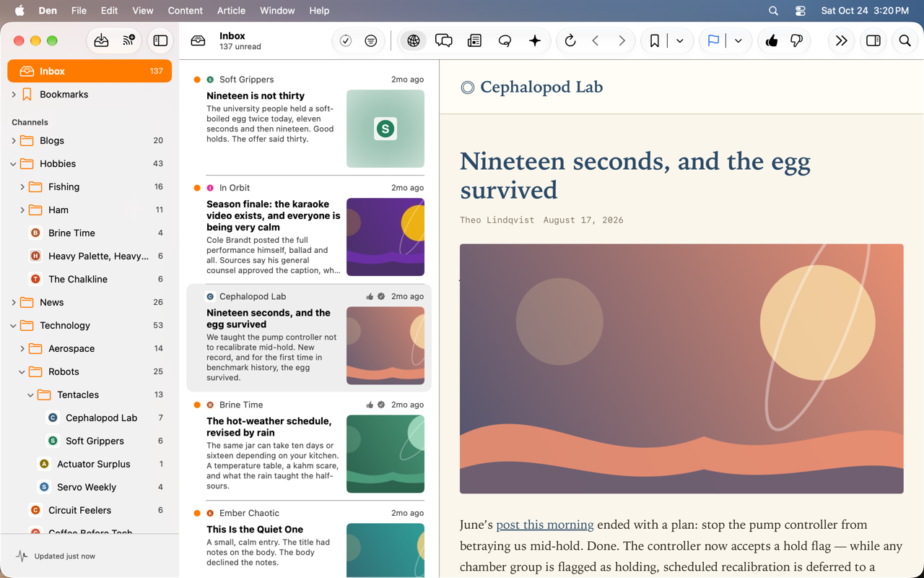Click the sparkle AI summary icon
The height and width of the screenshot is (578, 924).
point(535,41)
